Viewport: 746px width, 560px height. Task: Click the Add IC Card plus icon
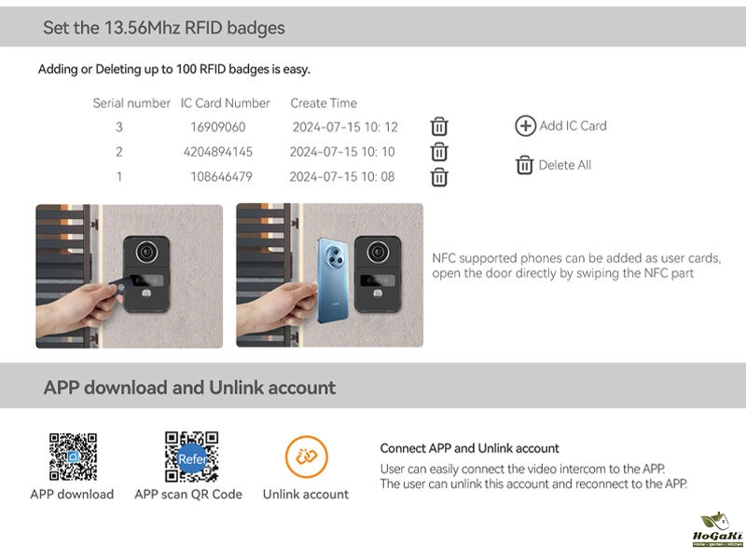(x=526, y=126)
